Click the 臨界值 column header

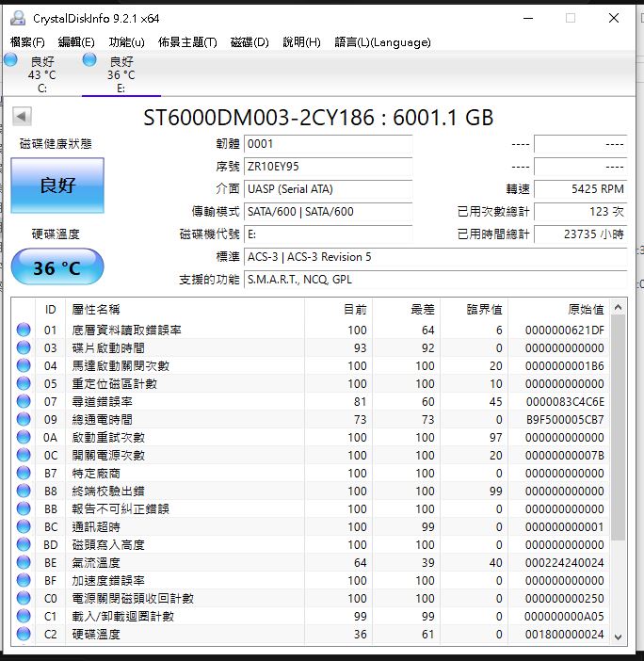coord(475,310)
